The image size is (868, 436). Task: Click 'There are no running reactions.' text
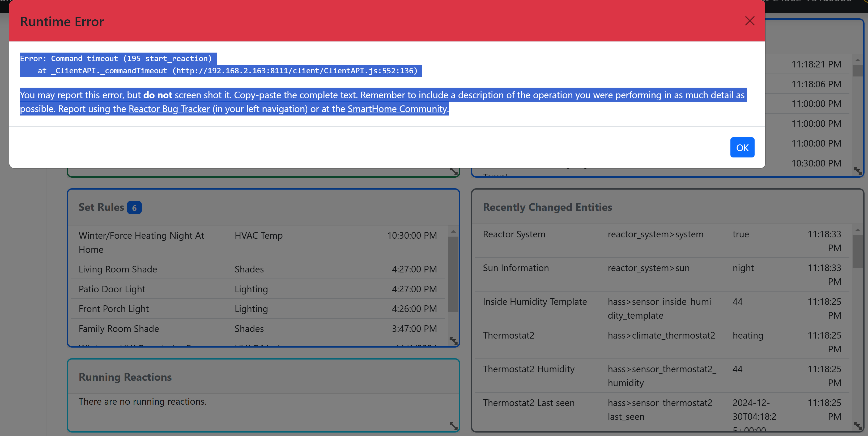(143, 402)
